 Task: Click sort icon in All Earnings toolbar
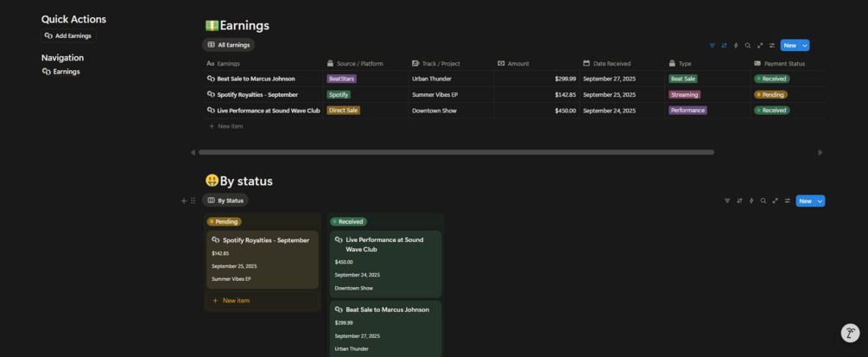tap(724, 45)
